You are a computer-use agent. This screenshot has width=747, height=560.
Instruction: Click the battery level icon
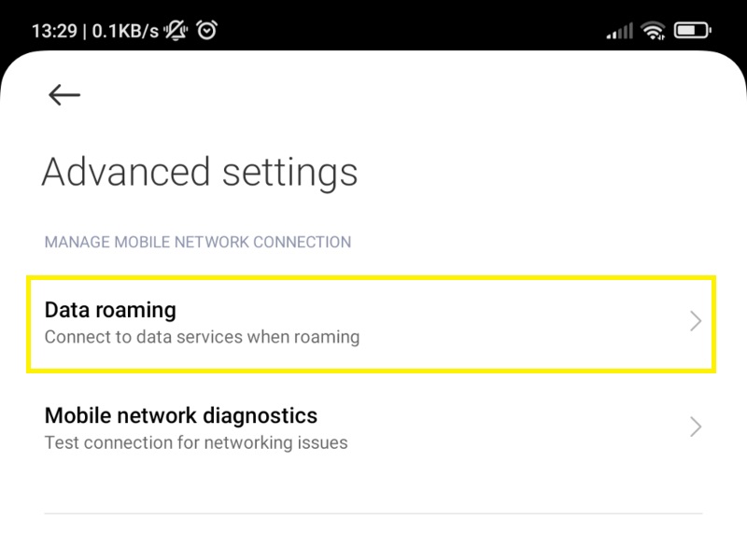(x=693, y=31)
